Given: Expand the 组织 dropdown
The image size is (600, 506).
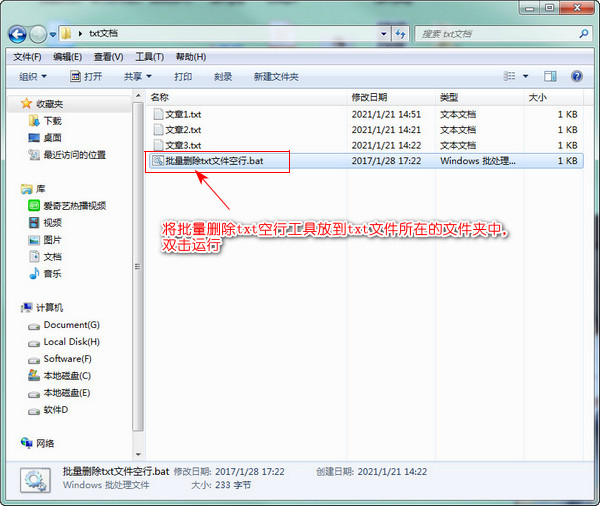Looking at the screenshot, I should (x=33, y=77).
